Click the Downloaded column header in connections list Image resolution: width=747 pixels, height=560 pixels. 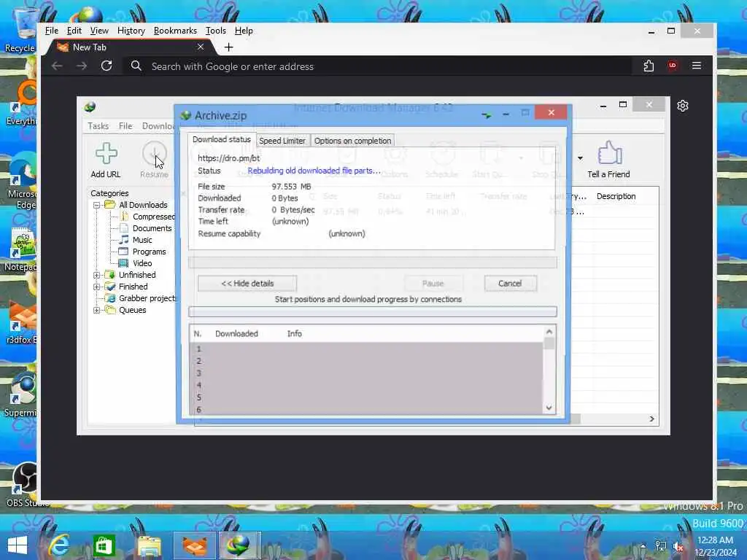(x=236, y=334)
